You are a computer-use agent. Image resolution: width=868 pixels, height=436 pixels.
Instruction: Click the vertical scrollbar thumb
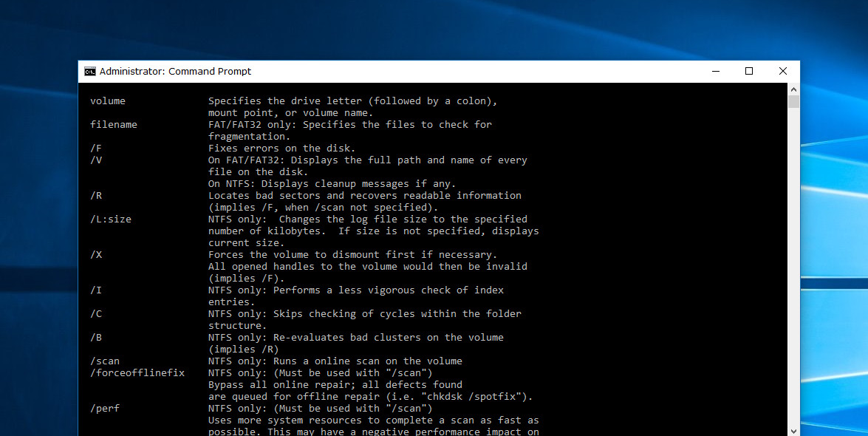pos(793,102)
